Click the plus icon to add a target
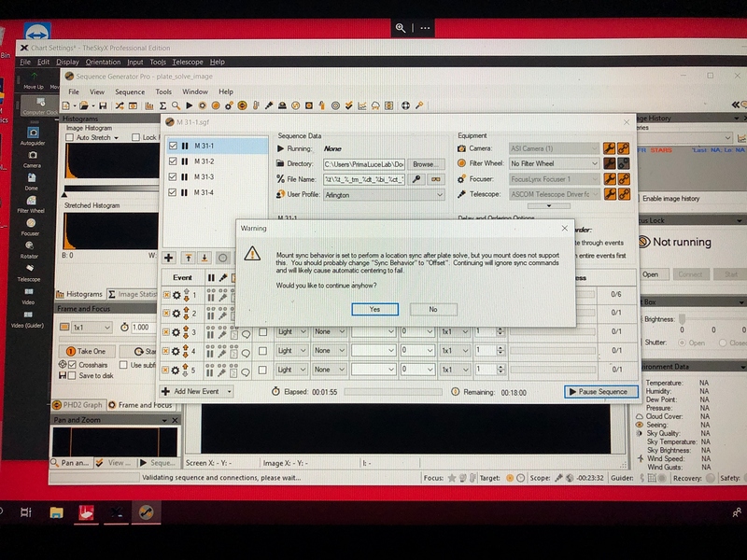This screenshot has width=747, height=560. 168,258
